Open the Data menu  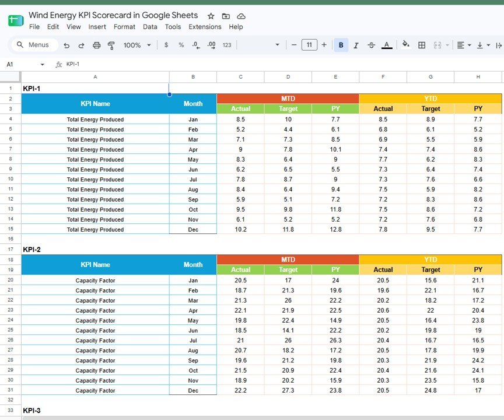(x=150, y=27)
